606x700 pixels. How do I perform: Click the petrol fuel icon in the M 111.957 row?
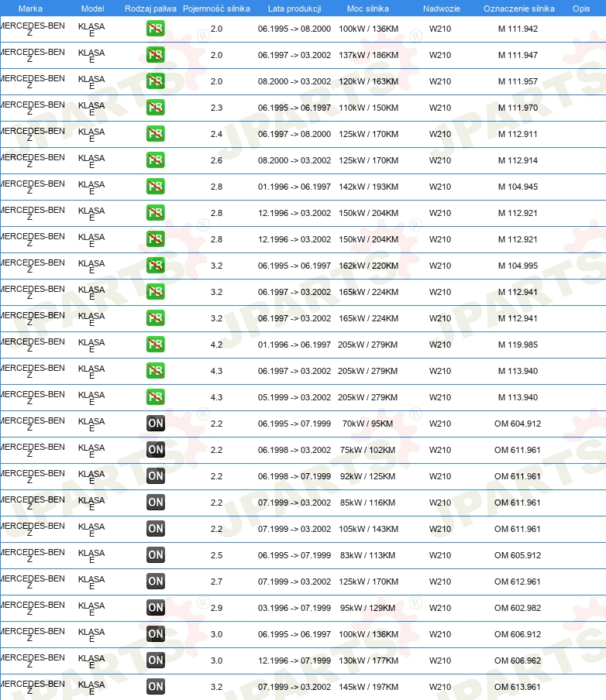[x=156, y=81]
